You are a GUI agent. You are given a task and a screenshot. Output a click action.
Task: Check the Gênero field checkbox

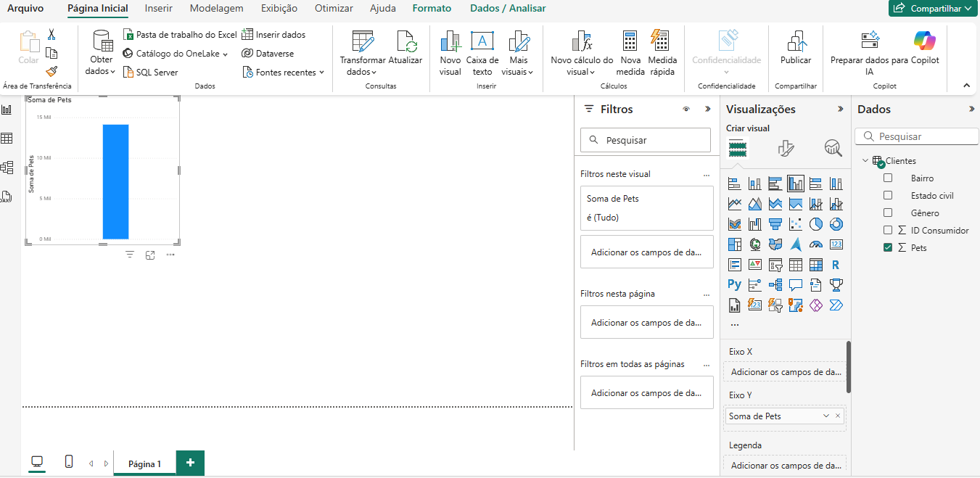[888, 213]
